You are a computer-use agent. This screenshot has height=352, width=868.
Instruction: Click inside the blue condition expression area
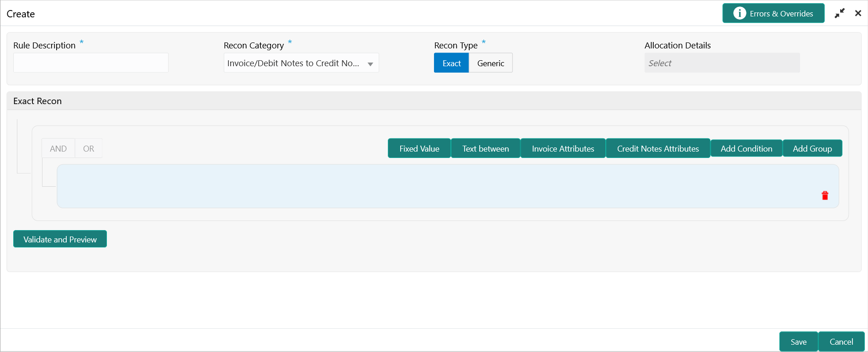[x=448, y=186]
